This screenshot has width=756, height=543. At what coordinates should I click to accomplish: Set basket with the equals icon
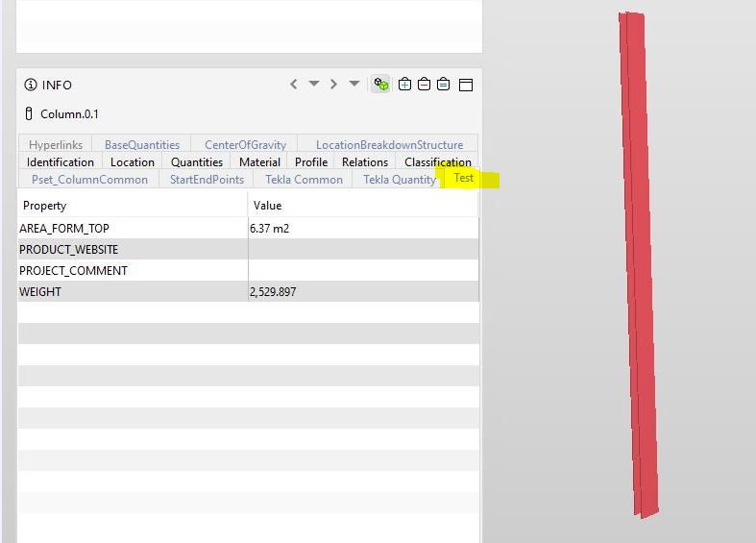pos(443,85)
